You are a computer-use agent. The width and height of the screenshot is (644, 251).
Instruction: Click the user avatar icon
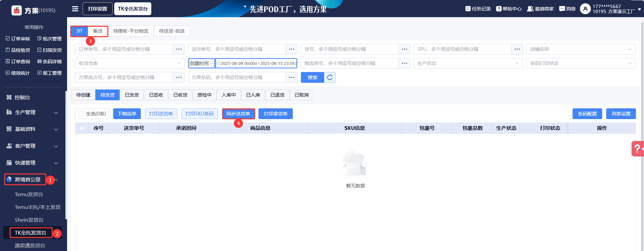click(x=585, y=9)
